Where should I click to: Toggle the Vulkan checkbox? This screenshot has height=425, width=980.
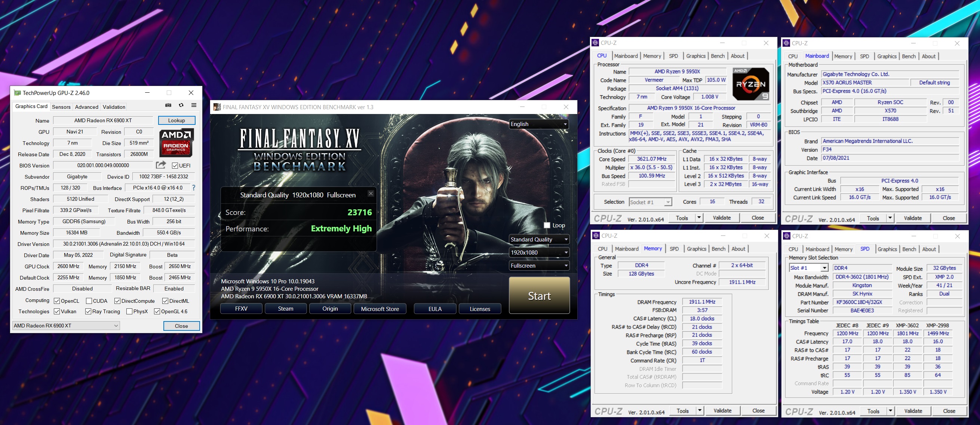coord(57,311)
